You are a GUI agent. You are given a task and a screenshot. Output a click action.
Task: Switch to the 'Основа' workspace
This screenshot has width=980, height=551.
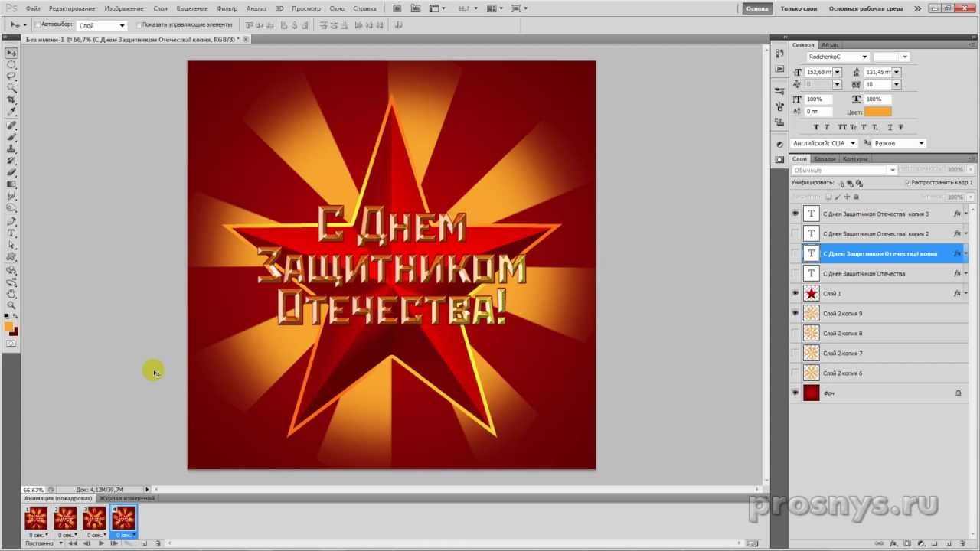click(756, 8)
